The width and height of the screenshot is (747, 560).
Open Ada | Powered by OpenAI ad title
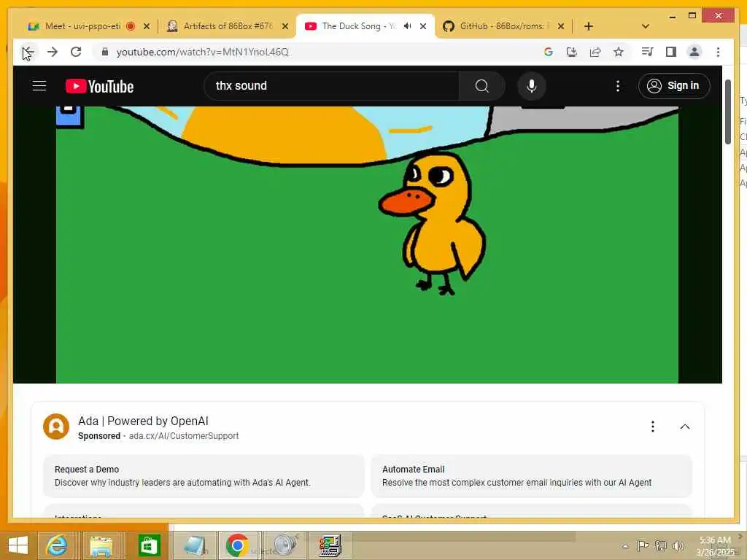click(143, 421)
